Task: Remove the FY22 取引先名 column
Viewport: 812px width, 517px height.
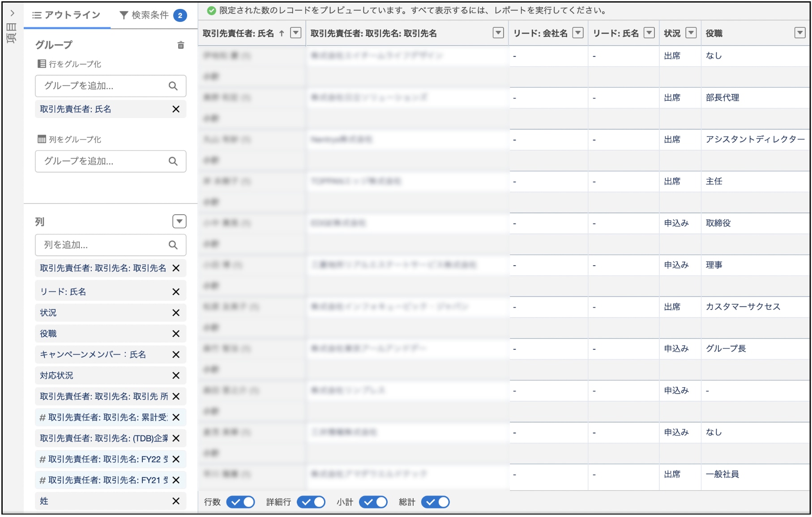Action: coord(176,459)
